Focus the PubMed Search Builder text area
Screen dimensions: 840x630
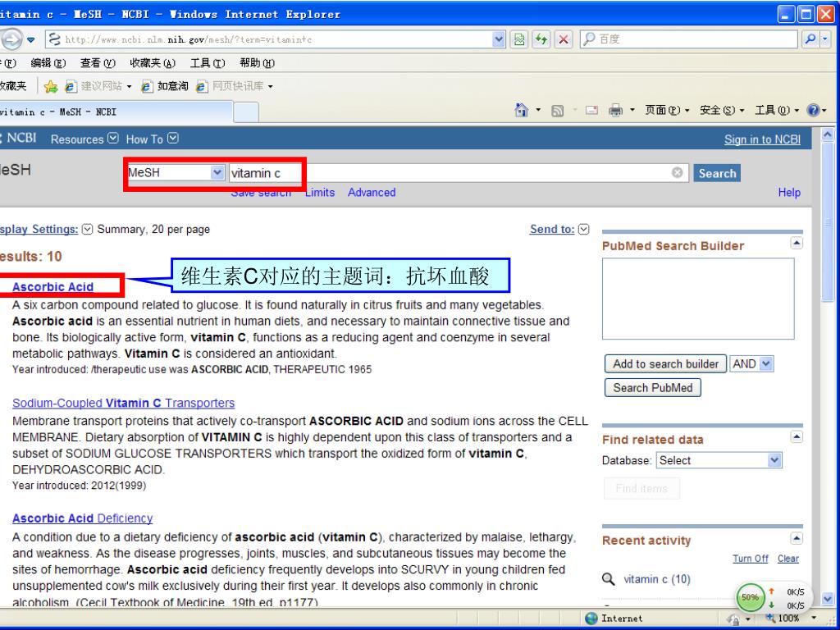698,299
